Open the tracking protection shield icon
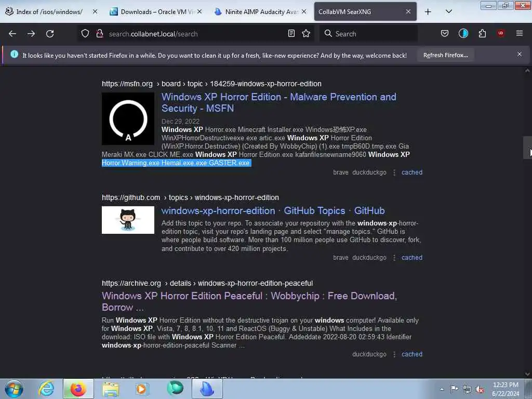The image size is (532, 399). click(x=85, y=33)
